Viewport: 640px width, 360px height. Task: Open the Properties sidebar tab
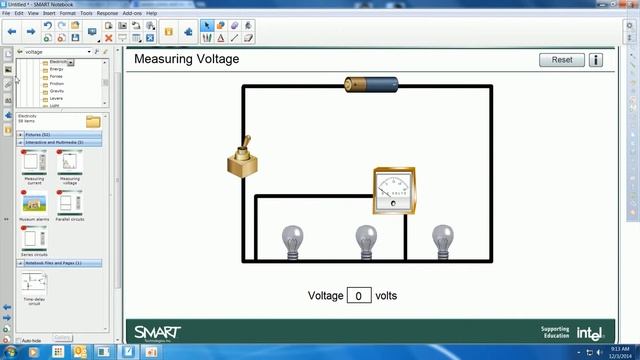tap(8, 100)
